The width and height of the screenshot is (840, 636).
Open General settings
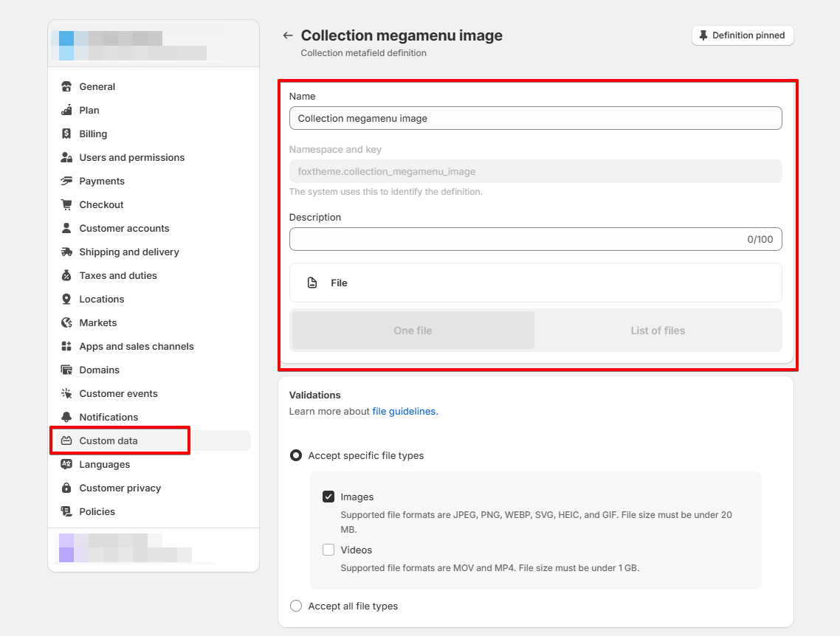click(x=154, y=87)
